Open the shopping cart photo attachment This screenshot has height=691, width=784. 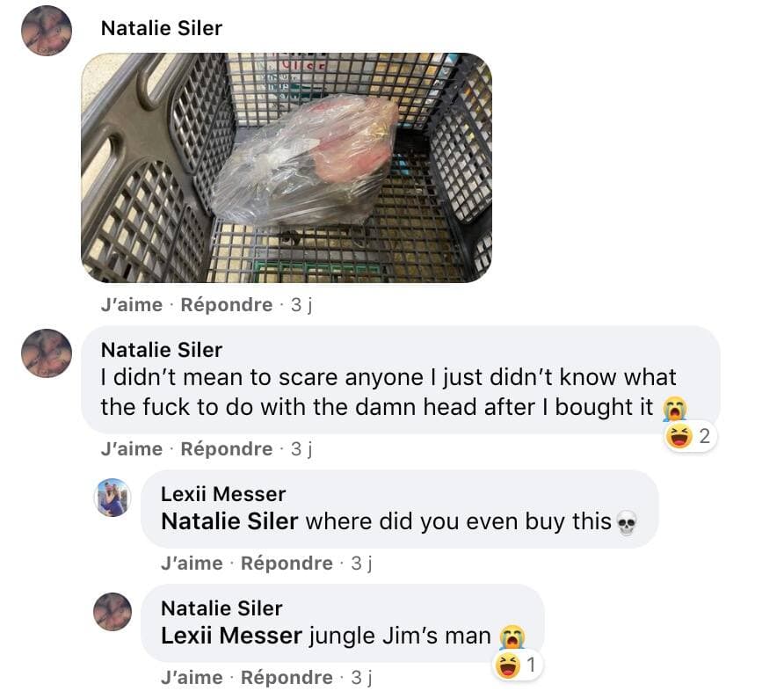[287, 168]
